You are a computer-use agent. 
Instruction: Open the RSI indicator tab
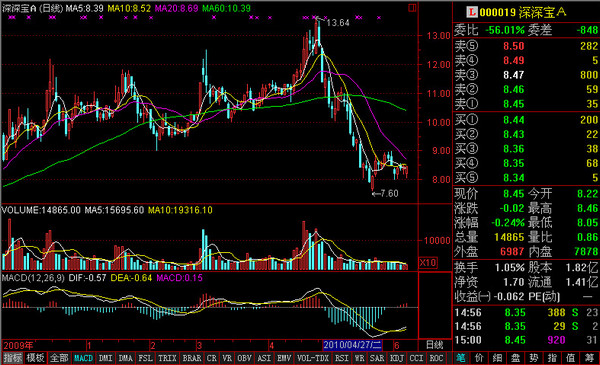(x=341, y=358)
